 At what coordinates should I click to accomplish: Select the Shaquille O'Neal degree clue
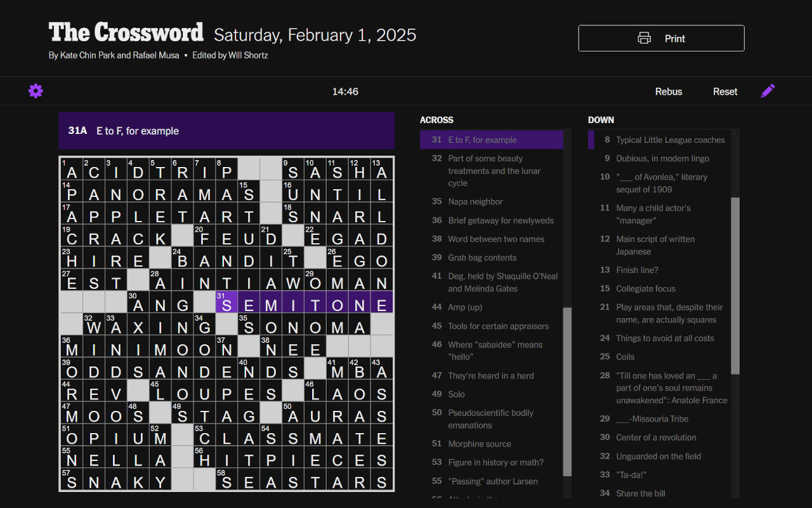tap(492, 283)
